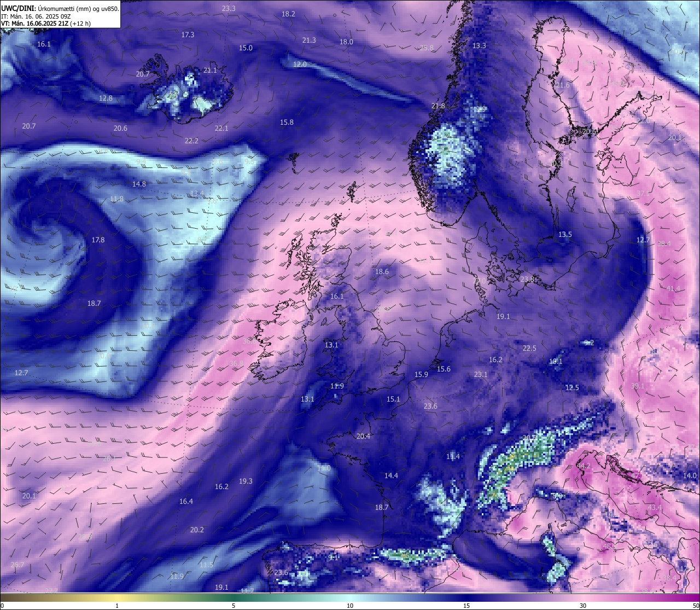Click the 23.1 value label
The image size is (700, 610).
[x=481, y=374]
